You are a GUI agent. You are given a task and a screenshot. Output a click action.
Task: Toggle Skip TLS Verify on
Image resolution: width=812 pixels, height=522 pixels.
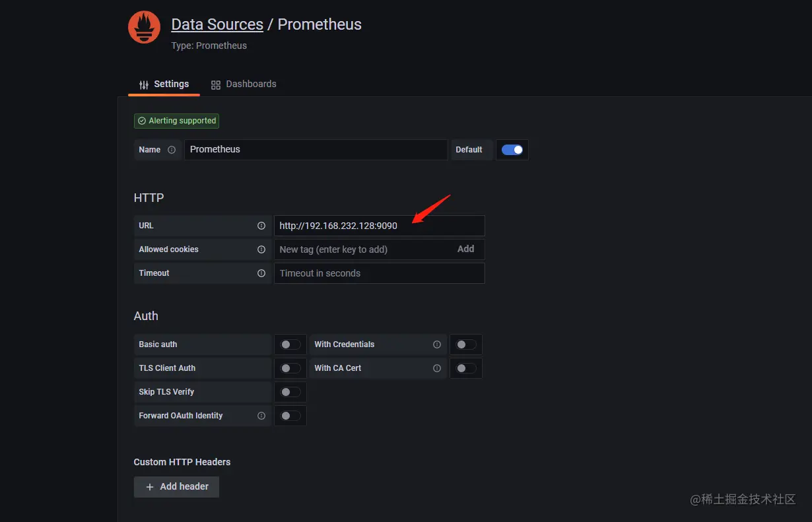[290, 392]
